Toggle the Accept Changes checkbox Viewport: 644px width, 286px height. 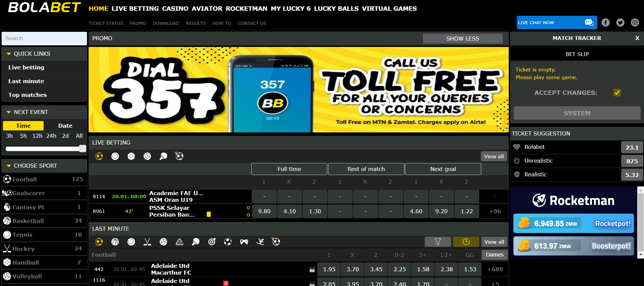(617, 93)
